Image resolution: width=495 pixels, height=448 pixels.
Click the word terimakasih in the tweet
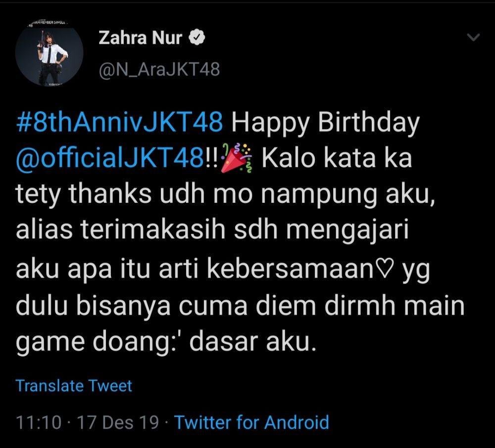tap(152, 230)
